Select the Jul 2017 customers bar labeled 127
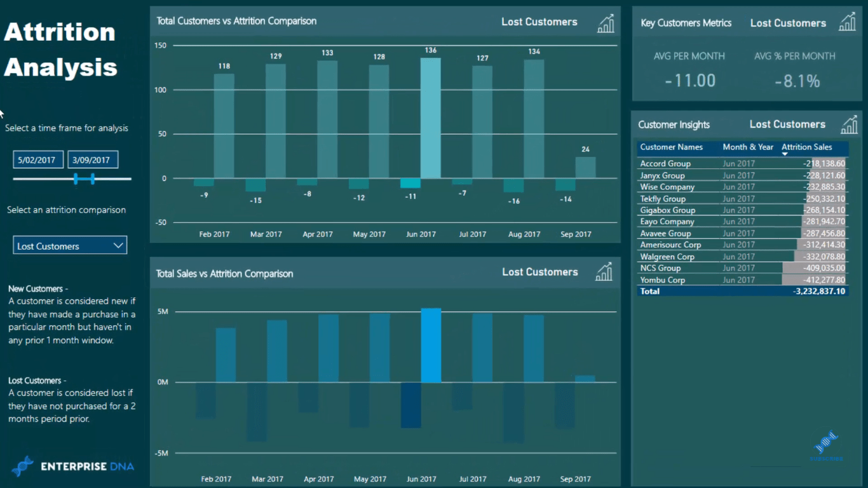The width and height of the screenshot is (868, 488). pyautogui.click(x=482, y=122)
